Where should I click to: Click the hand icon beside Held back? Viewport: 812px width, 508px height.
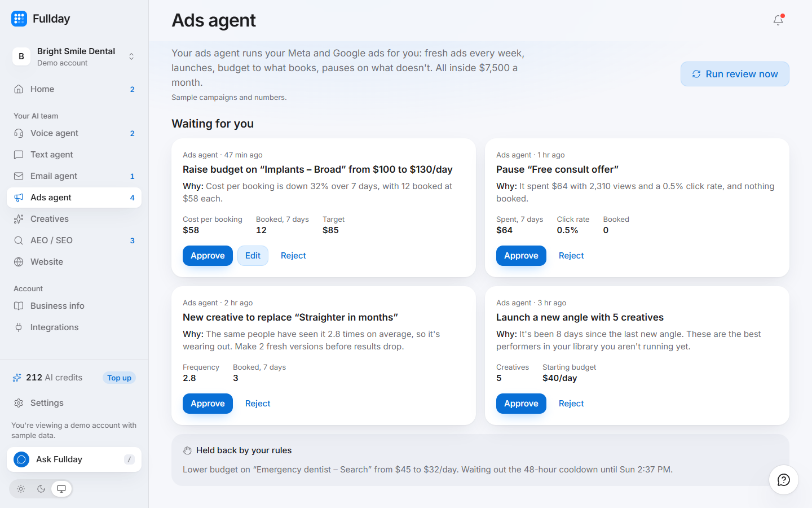(187, 450)
